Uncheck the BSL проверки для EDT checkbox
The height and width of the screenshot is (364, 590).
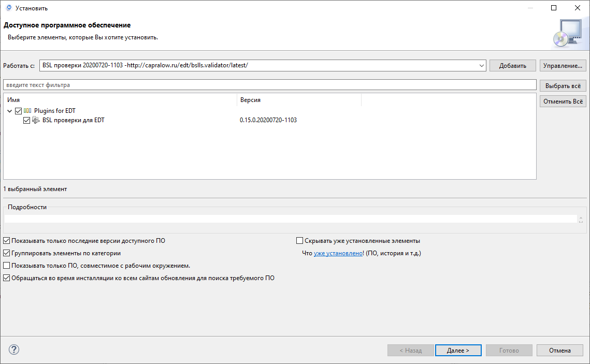click(27, 120)
